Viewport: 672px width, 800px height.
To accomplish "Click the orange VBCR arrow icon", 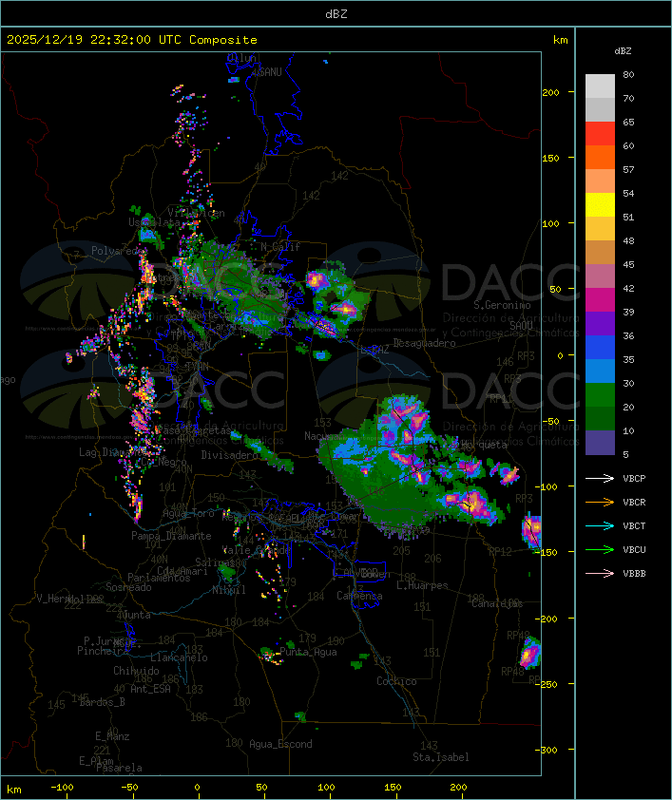I will (600, 502).
